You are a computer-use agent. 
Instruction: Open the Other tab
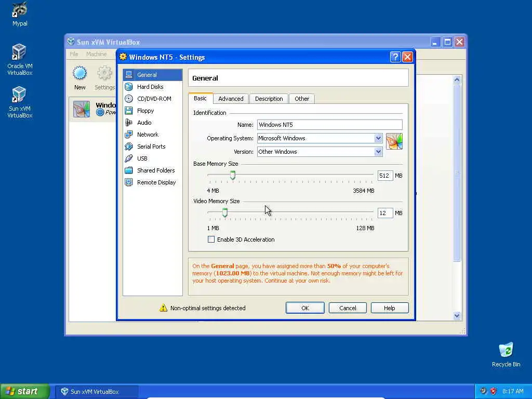302,99
